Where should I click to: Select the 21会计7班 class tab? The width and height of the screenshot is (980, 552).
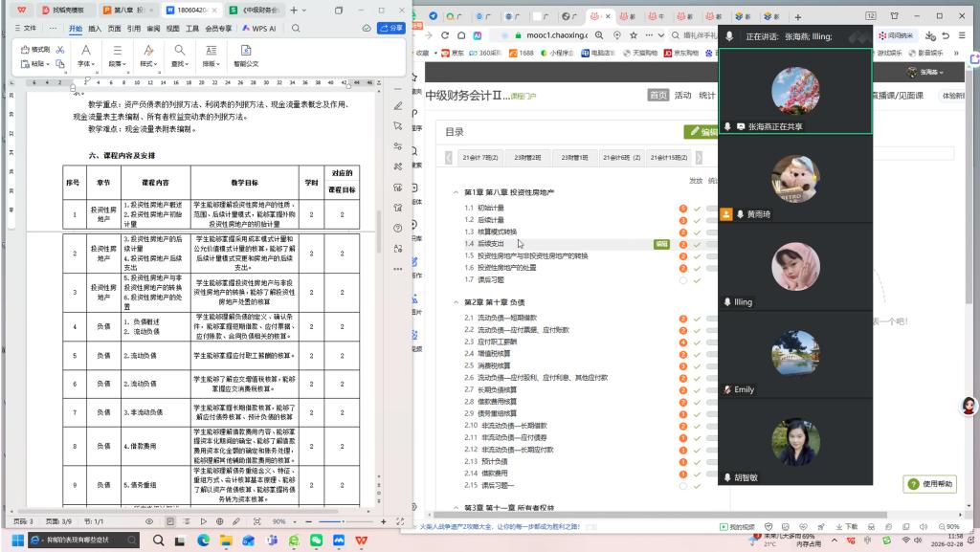click(x=479, y=158)
